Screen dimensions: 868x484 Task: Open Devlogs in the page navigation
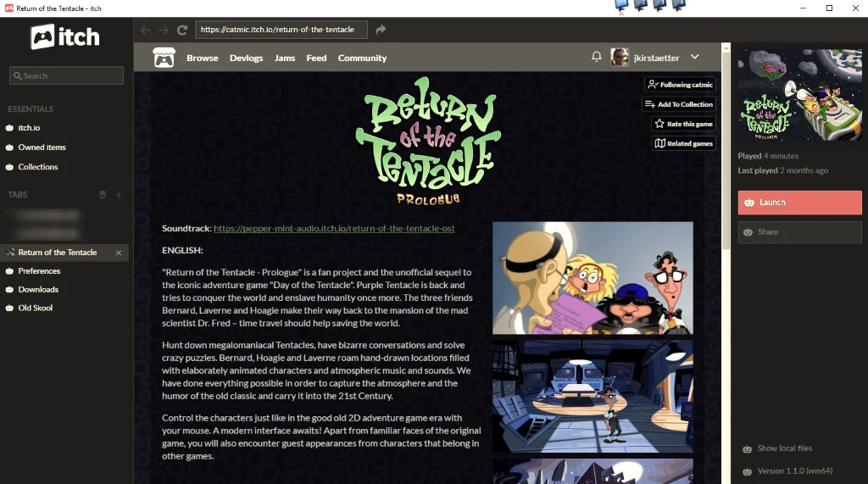pyautogui.click(x=247, y=58)
